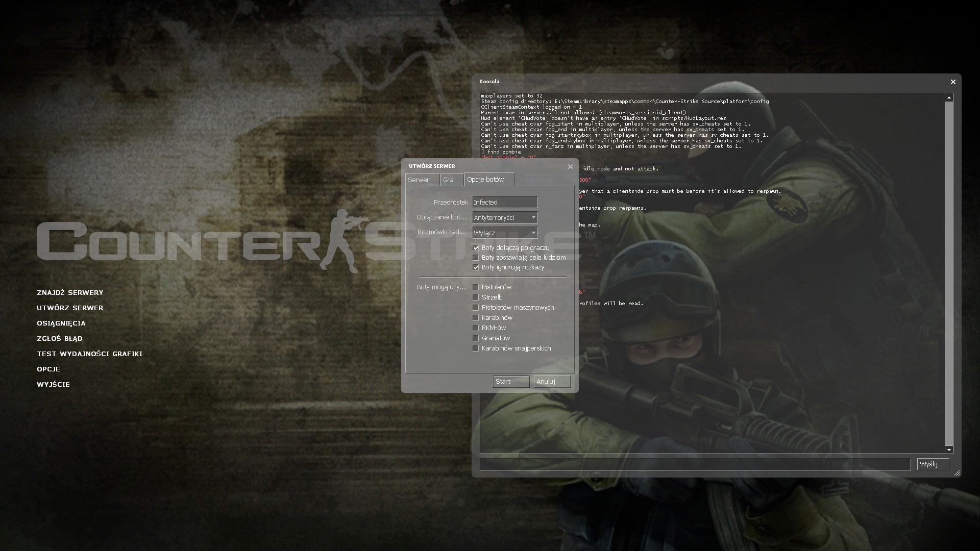
Task: Click 'maxplayers set to 32' console line
Action: tap(511, 96)
